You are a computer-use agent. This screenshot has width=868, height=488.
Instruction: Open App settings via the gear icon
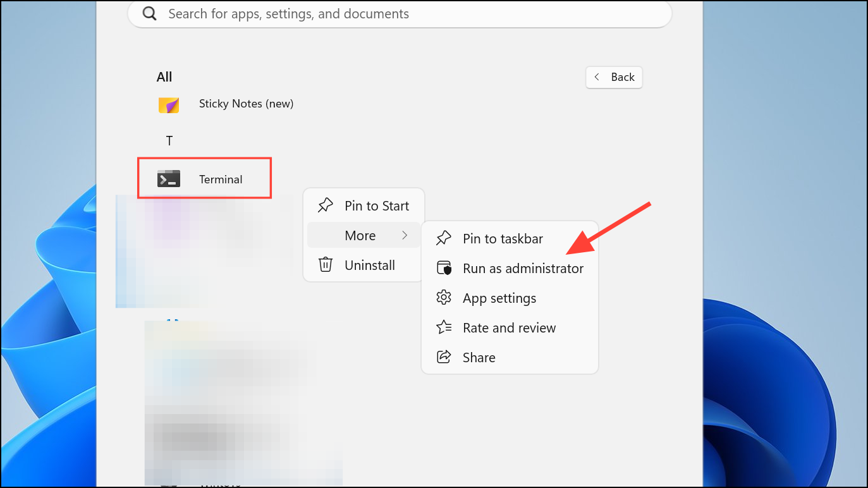tap(444, 298)
